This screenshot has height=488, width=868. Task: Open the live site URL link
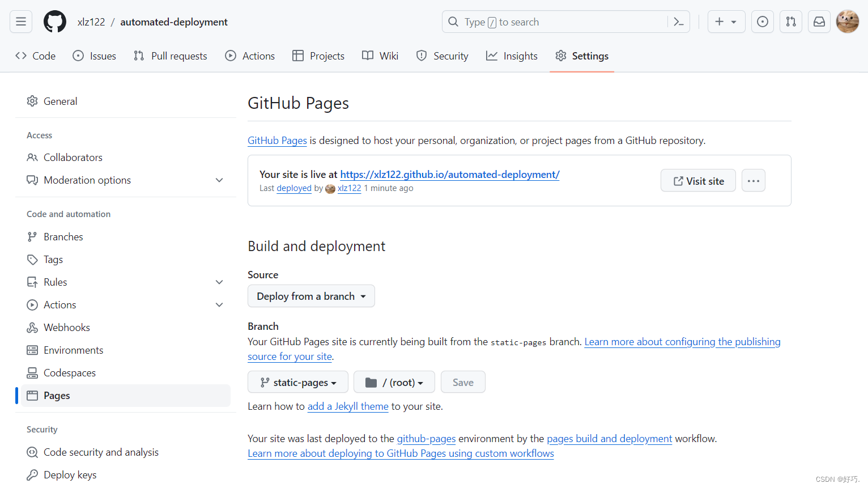coord(450,175)
